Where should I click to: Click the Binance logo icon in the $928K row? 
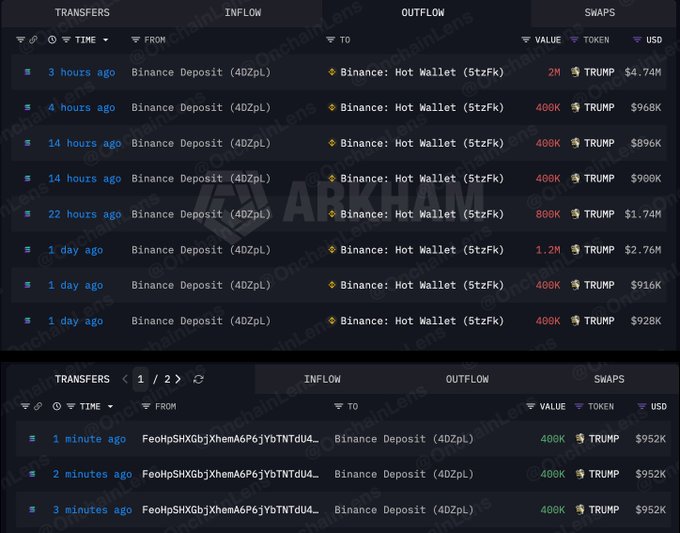[x=332, y=320]
